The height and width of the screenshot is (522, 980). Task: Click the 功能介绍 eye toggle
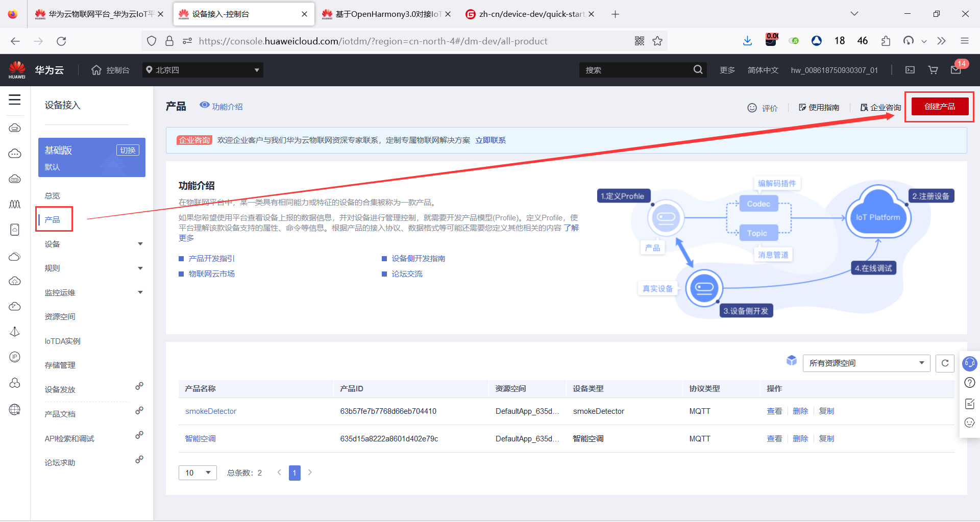(x=205, y=105)
